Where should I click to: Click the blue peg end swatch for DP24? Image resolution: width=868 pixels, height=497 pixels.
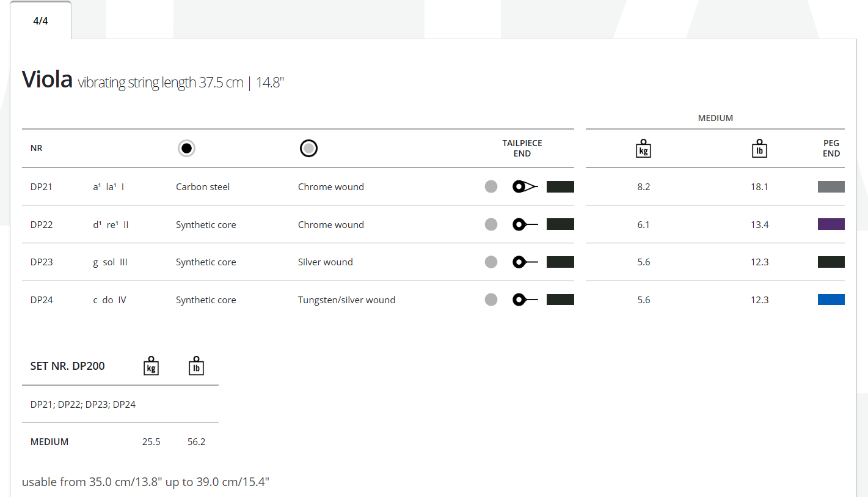(831, 300)
